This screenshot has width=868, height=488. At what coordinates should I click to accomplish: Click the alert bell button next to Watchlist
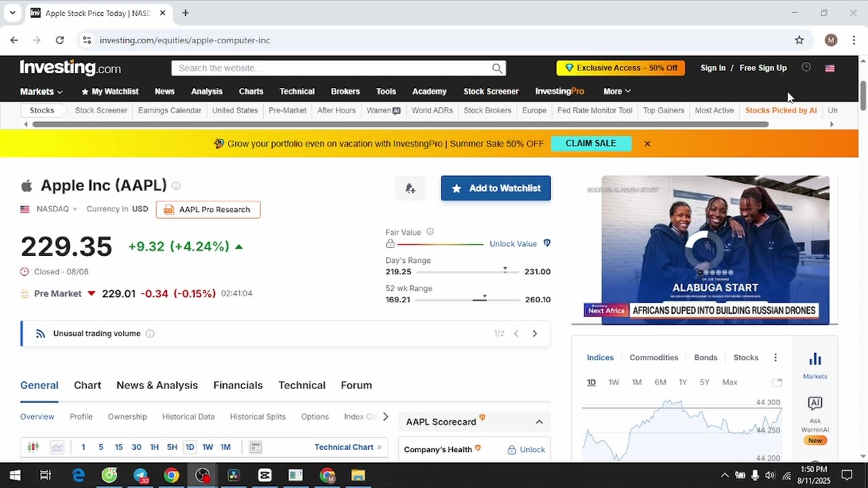point(410,188)
